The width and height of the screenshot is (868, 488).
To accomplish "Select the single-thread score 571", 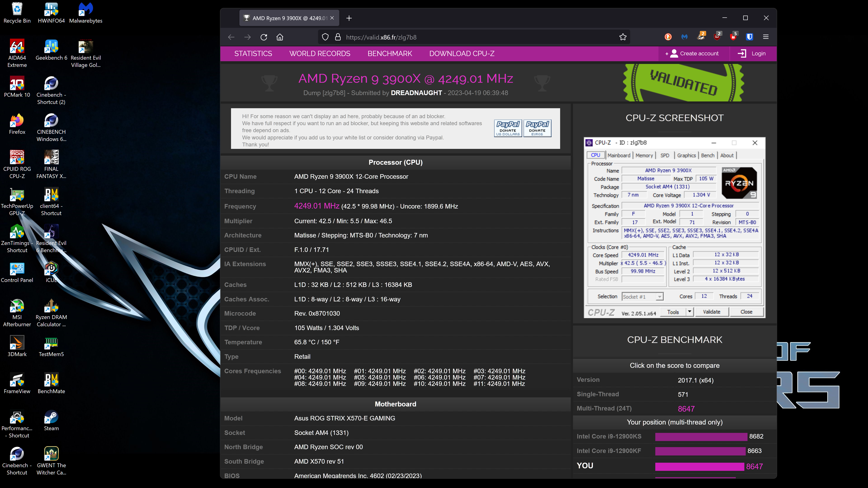I will pyautogui.click(x=683, y=394).
